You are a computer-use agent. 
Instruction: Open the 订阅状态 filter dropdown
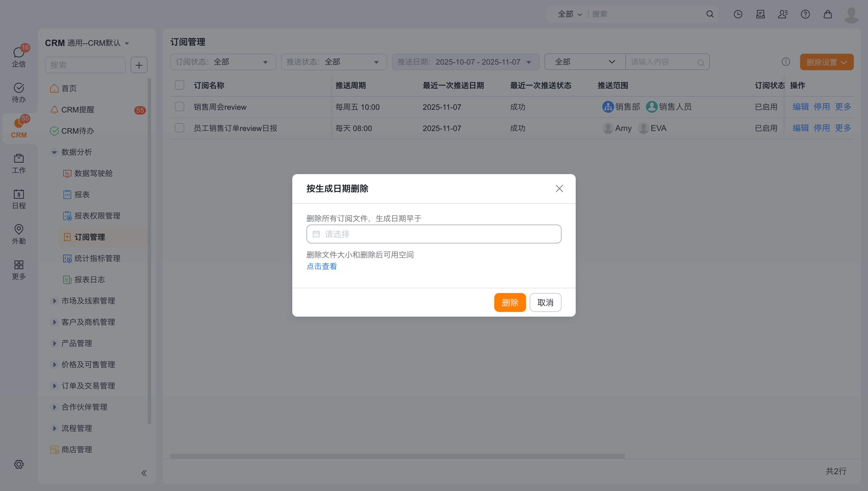(223, 62)
